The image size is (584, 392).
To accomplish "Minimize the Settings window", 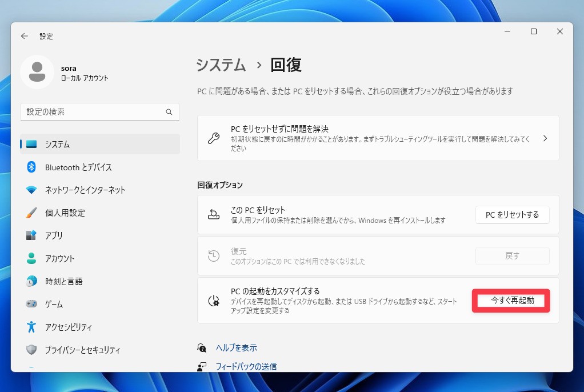I will point(507,31).
